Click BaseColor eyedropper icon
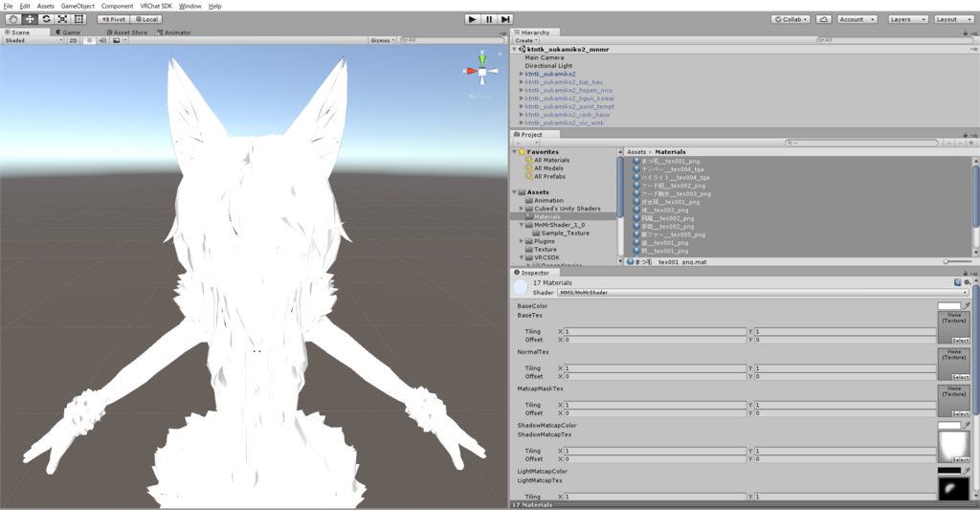The image size is (980, 510). tap(967, 305)
